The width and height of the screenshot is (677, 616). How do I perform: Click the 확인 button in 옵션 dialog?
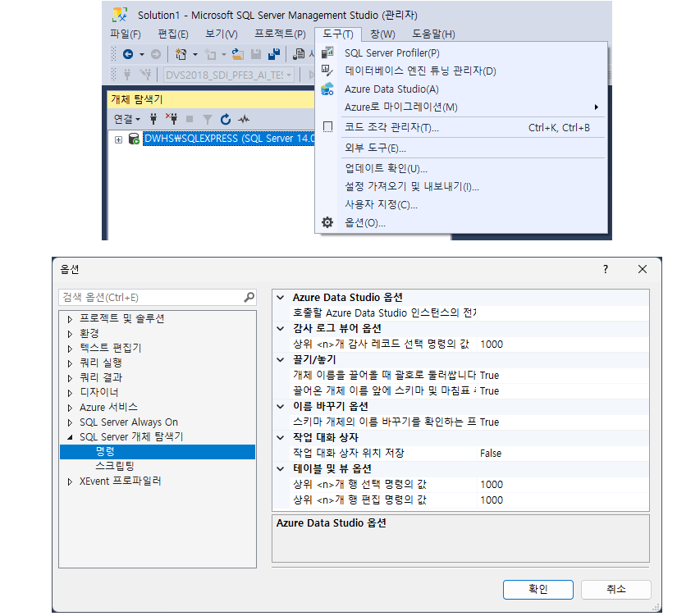point(538,589)
